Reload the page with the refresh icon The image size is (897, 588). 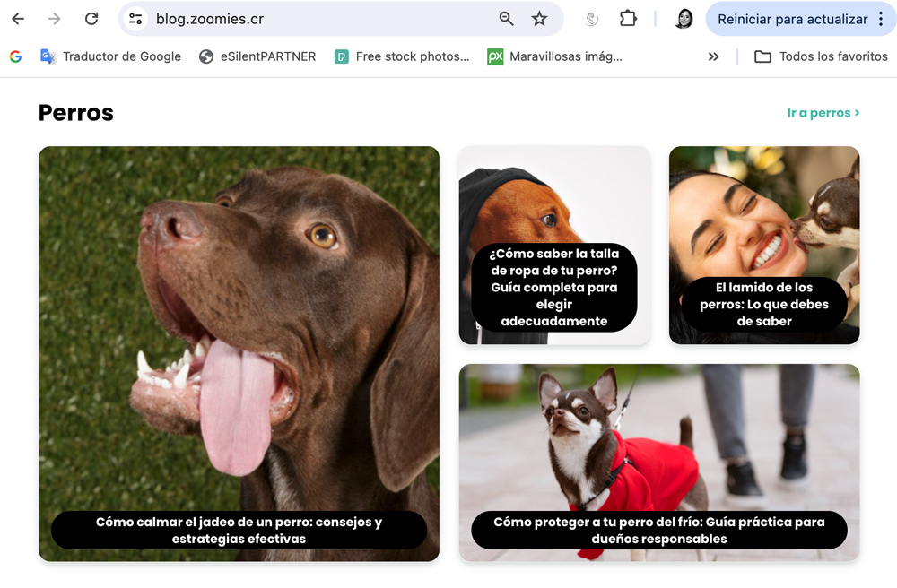pyautogui.click(x=91, y=19)
